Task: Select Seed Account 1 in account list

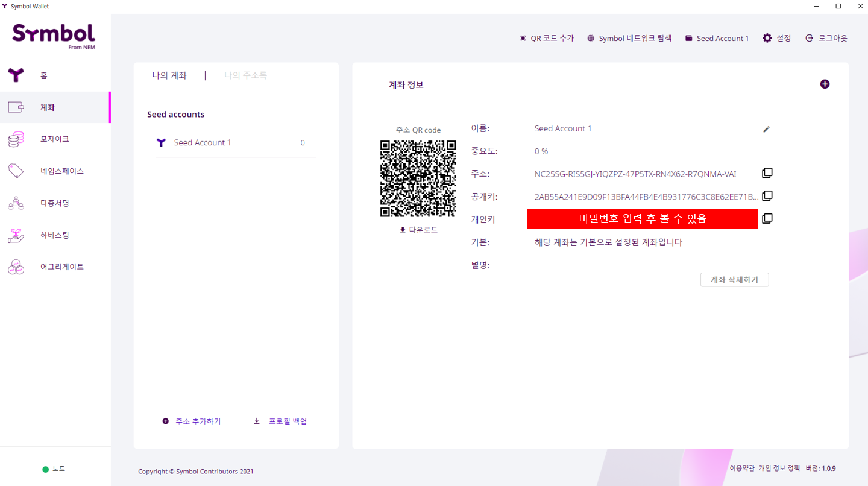Action: [236, 143]
